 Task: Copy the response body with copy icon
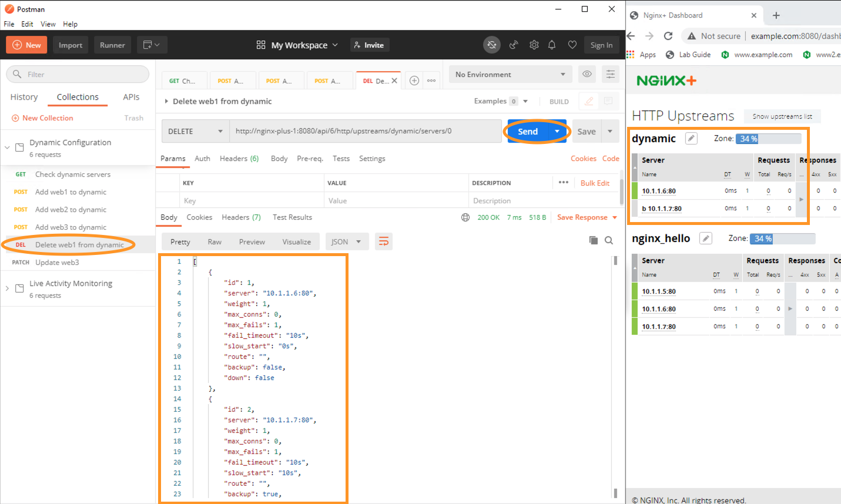point(594,240)
